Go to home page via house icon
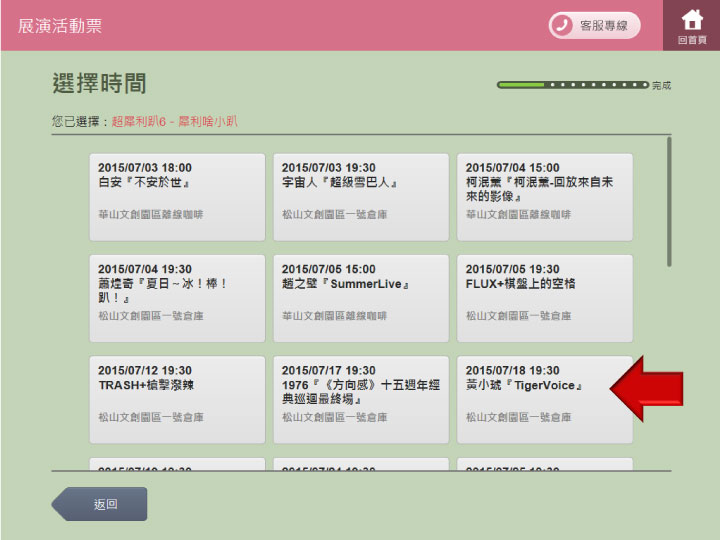 tap(691, 24)
